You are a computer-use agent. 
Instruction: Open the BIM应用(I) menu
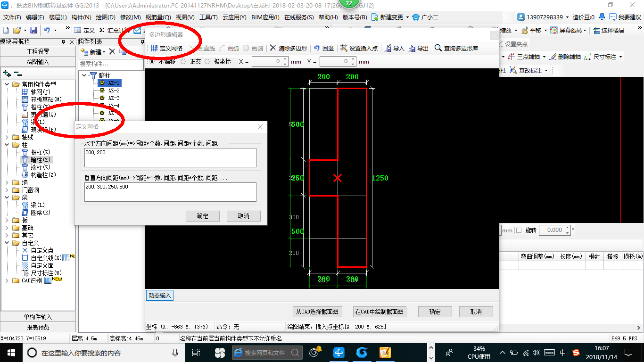pos(265,17)
